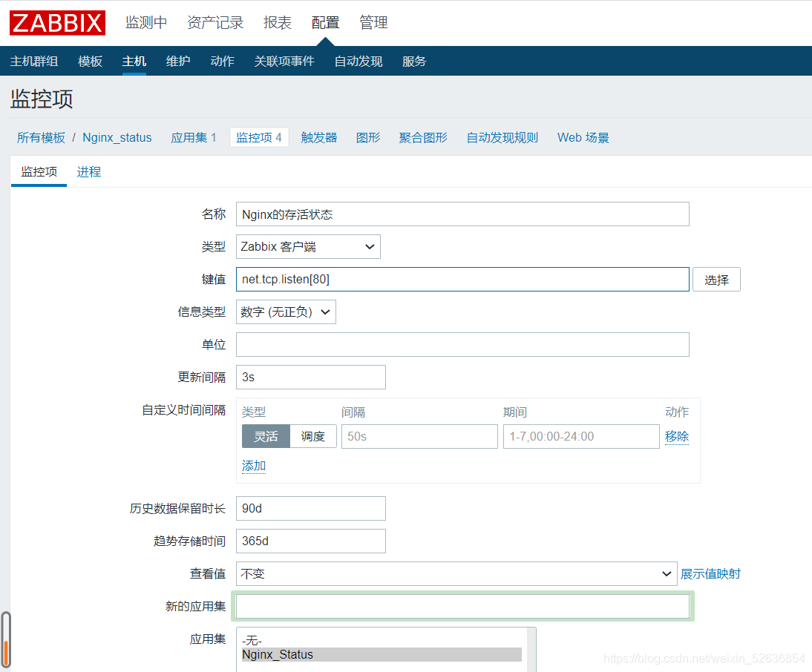Viewport: 812px width, 672px height.
Task: Open Nginx_status template link
Action: point(117,138)
